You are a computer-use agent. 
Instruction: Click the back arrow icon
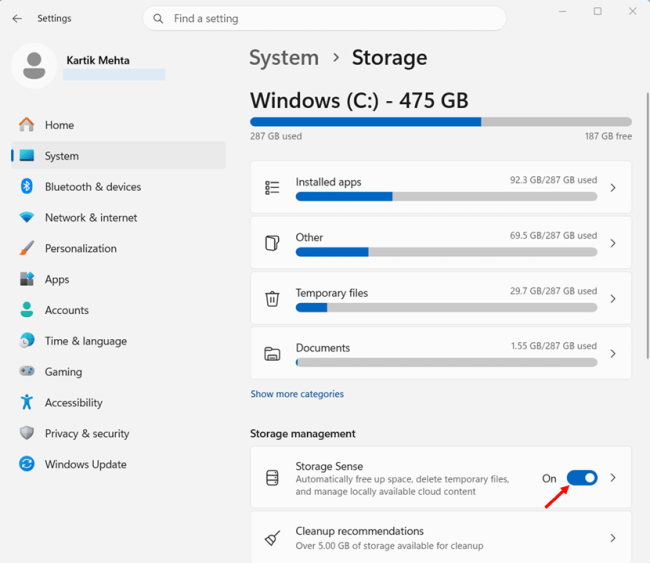17,18
